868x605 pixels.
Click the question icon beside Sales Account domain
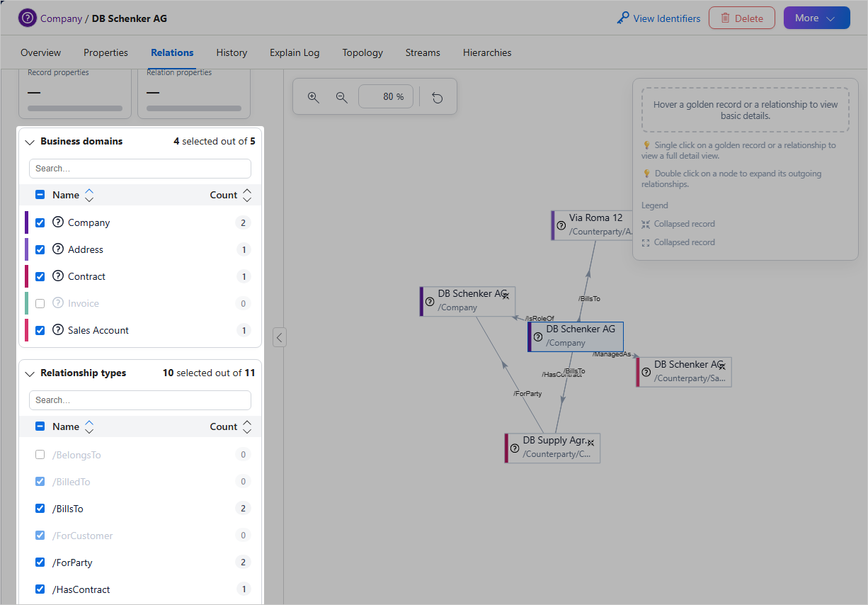[x=58, y=330]
